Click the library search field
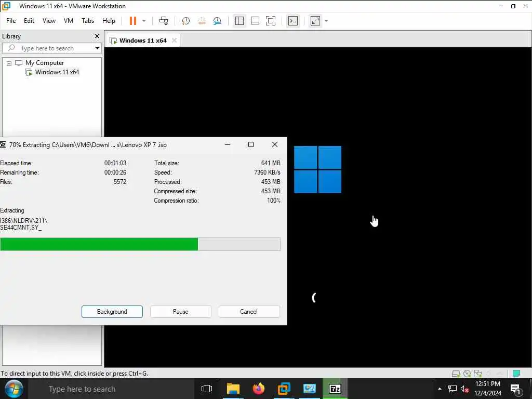Image resolution: width=532 pixels, height=399 pixels. click(51, 48)
